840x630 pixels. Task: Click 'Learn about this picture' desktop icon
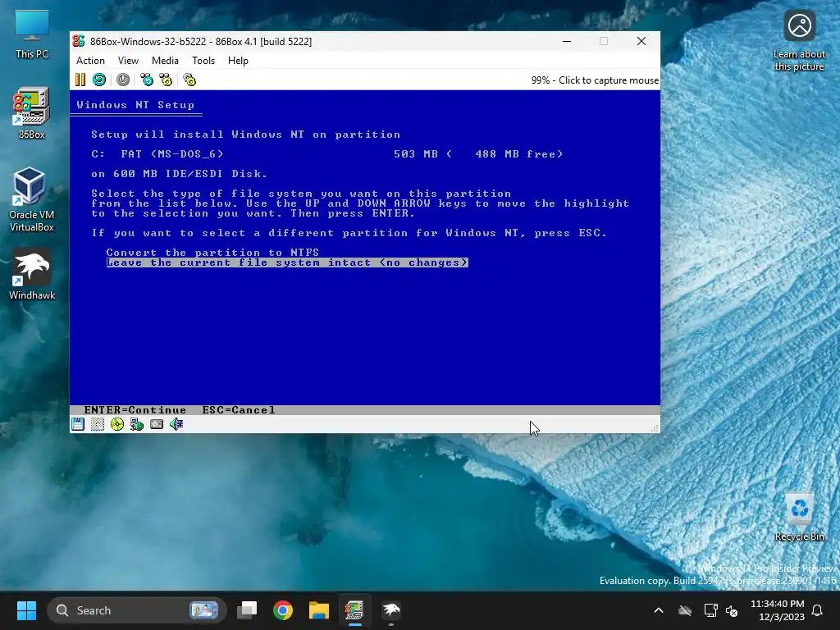(x=799, y=40)
